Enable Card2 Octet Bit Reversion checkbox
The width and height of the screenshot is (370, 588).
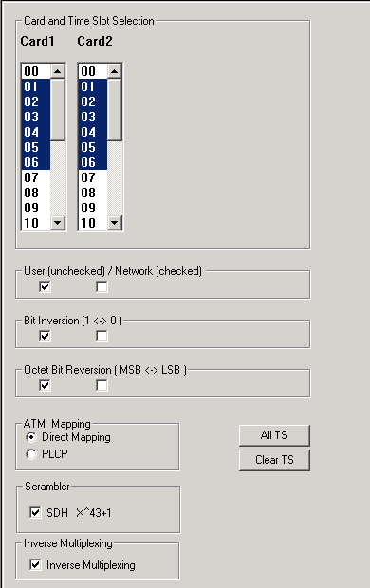(x=102, y=385)
